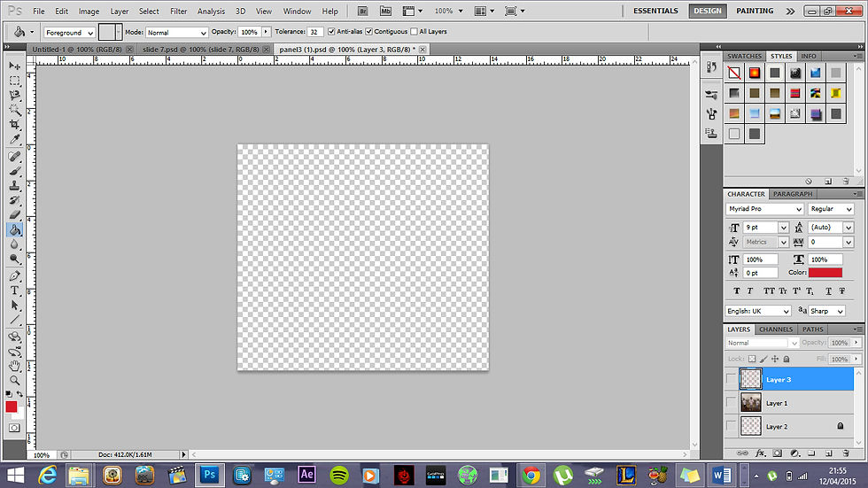This screenshot has width=868, height=488.
Task: Enable the All Layers checkbox
Action: 414,32
